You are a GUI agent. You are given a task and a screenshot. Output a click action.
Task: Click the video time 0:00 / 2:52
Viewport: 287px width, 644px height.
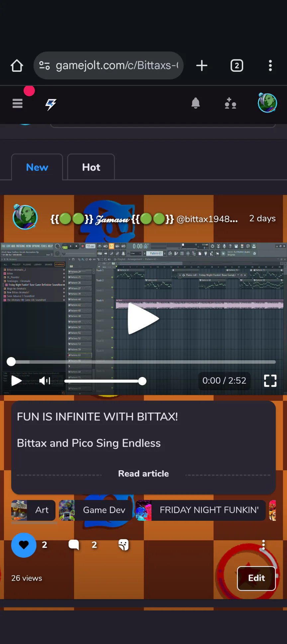(x=224, y=381)
